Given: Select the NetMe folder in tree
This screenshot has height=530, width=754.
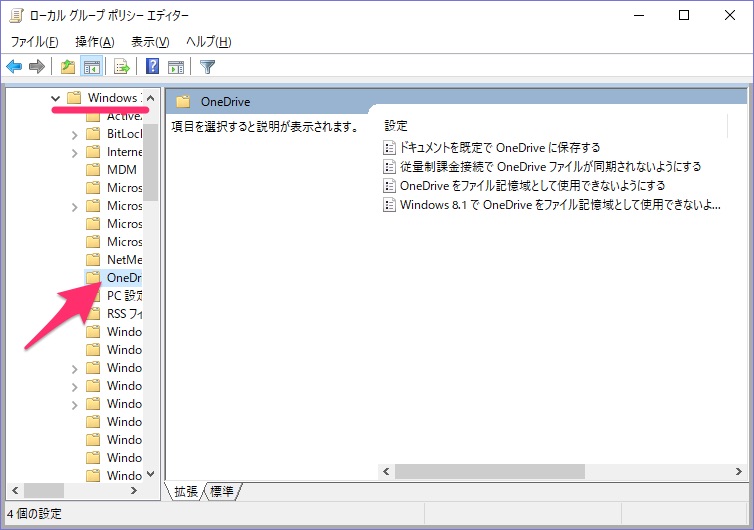Looking at the screenshot, I should (x=114, y=260).
